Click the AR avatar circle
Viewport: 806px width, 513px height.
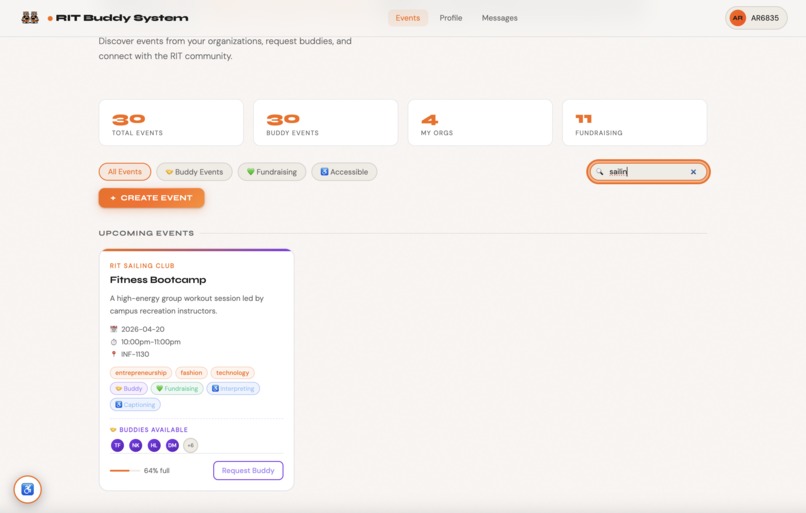click(x=738, y=18)
